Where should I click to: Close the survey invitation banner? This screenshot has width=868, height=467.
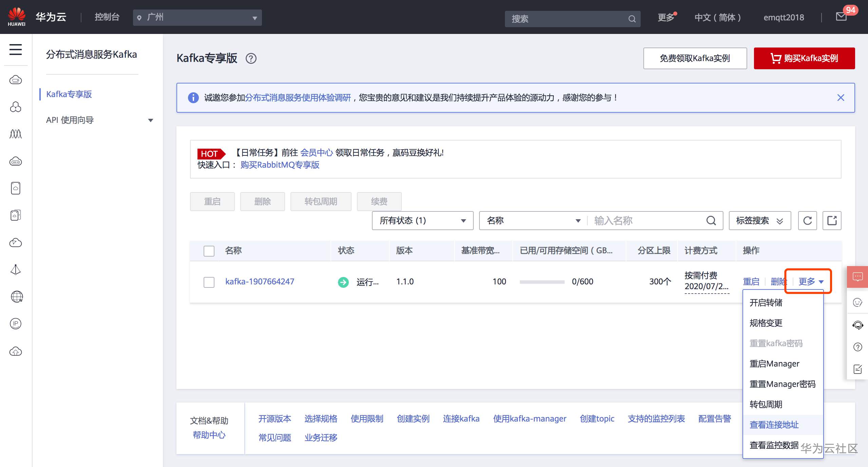click(841, 98)
